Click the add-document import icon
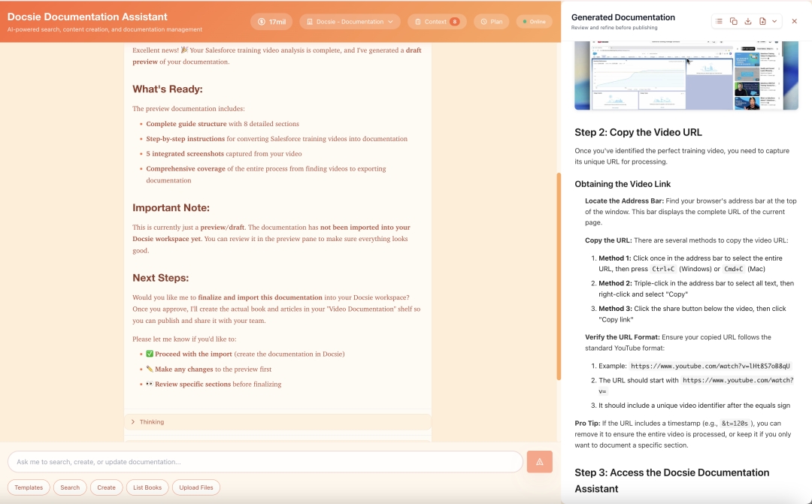This screenshot has width=812, height=504. click(762, 21)
